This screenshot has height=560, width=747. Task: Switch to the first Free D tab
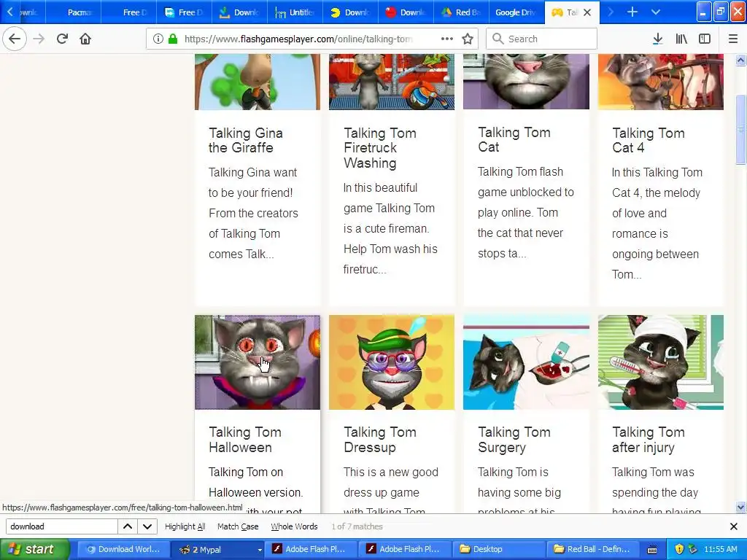[x=129, y=12]
